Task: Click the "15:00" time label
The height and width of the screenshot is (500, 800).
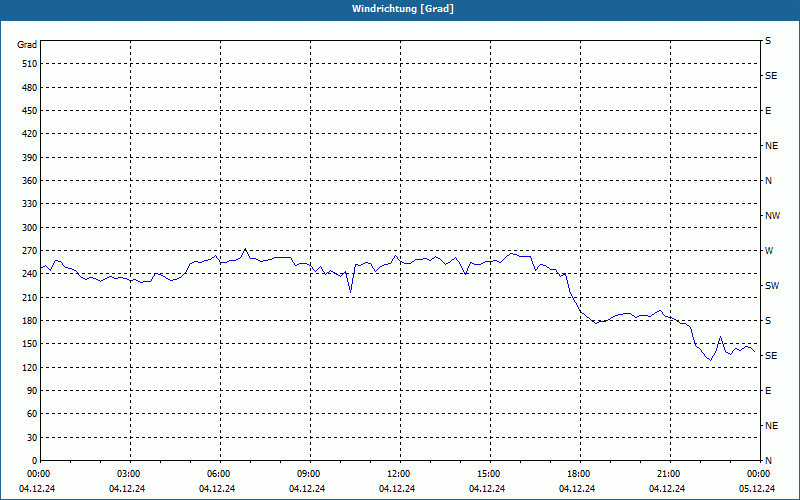Action: coord(490,474)
